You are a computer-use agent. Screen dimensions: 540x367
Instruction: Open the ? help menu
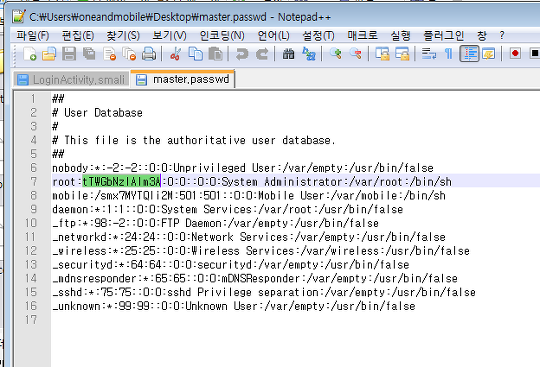pyautogui.click(x=502, y=35)
